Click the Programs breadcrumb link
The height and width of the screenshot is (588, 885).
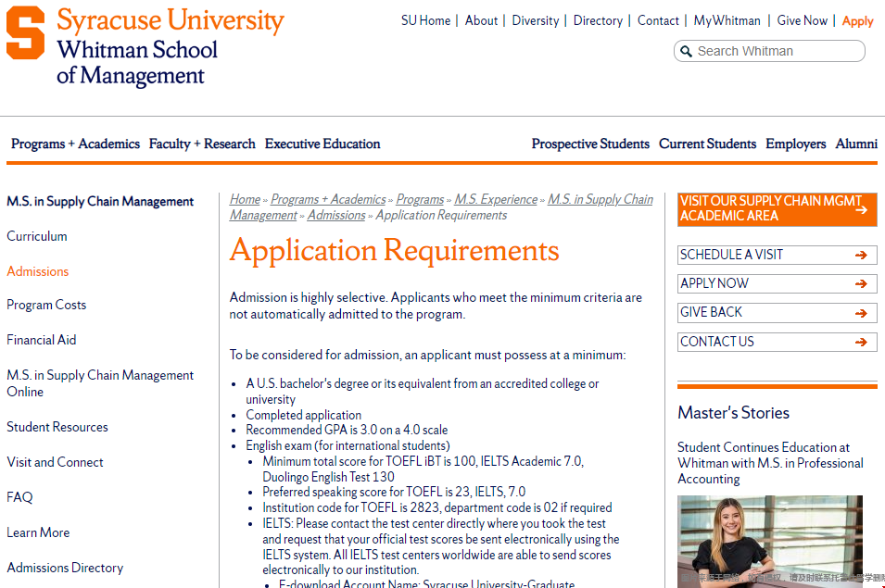(420, 200)
